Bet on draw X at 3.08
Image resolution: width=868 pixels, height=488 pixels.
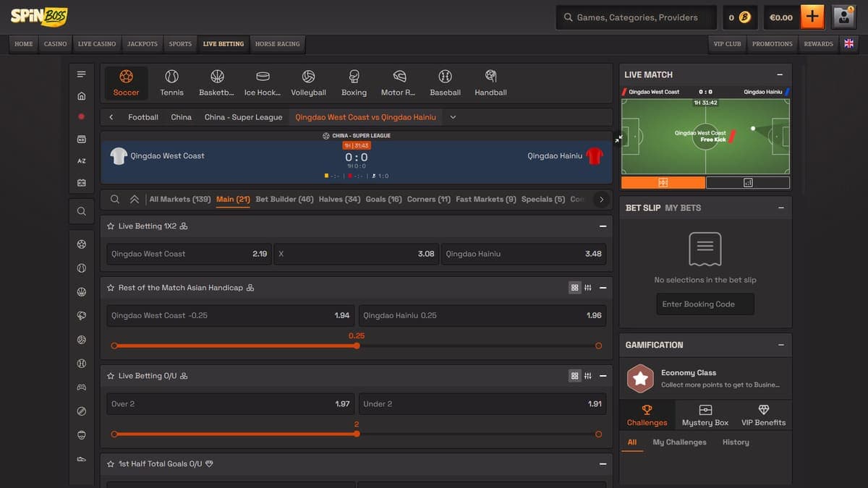click(356, 254)
